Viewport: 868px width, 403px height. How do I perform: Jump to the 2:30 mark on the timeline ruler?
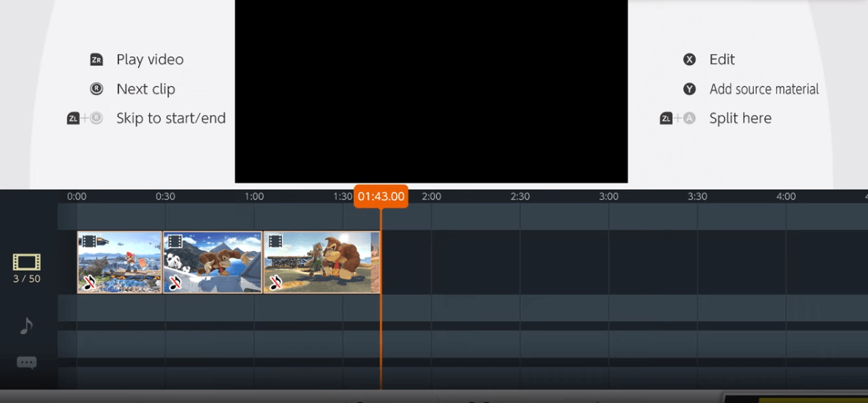[519, 197]
